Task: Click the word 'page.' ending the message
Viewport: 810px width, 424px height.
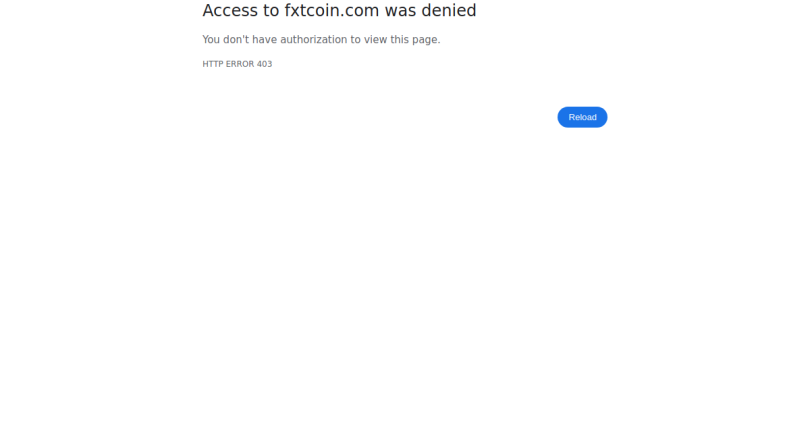Action: point(426,40)
